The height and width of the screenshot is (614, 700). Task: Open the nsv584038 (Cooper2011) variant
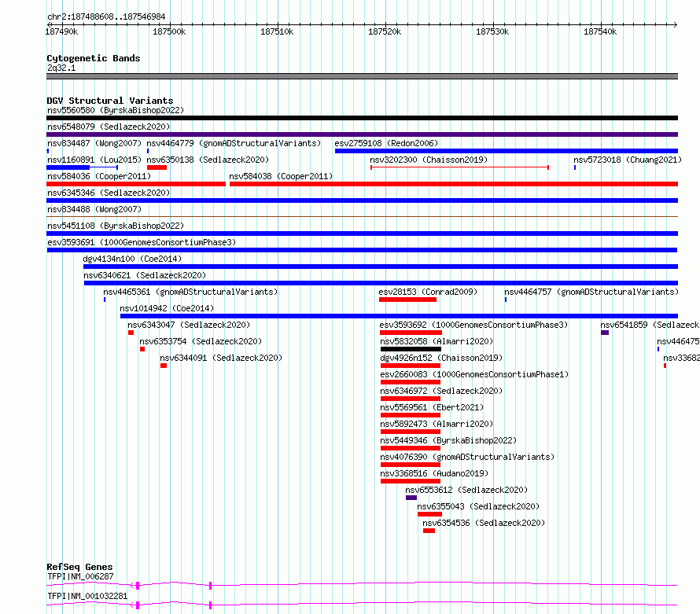pyautogui.click(x=281, y=176)
